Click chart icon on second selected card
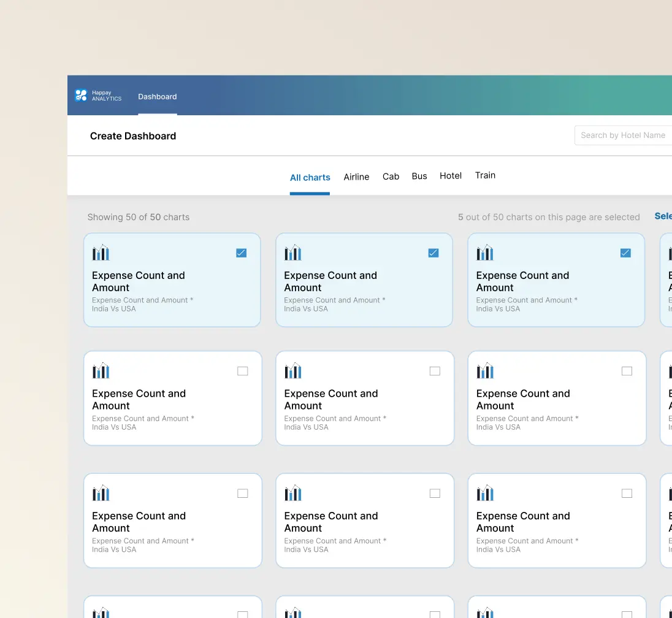Viewport: 672px width, 618px height. click(292, 253)
